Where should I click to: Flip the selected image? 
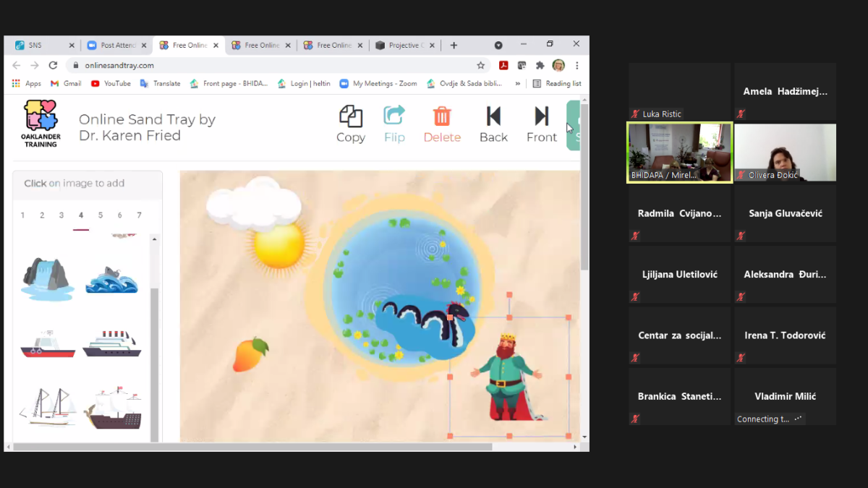click(394, 124)
